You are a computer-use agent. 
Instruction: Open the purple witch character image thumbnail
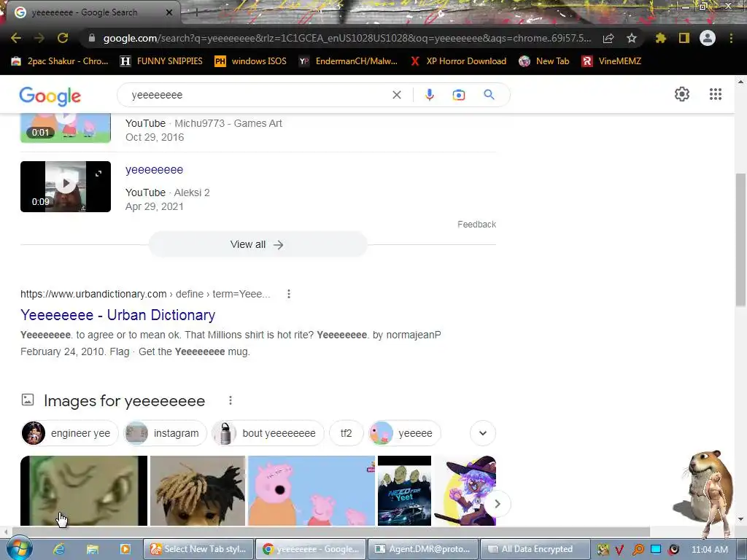(465, 491)
